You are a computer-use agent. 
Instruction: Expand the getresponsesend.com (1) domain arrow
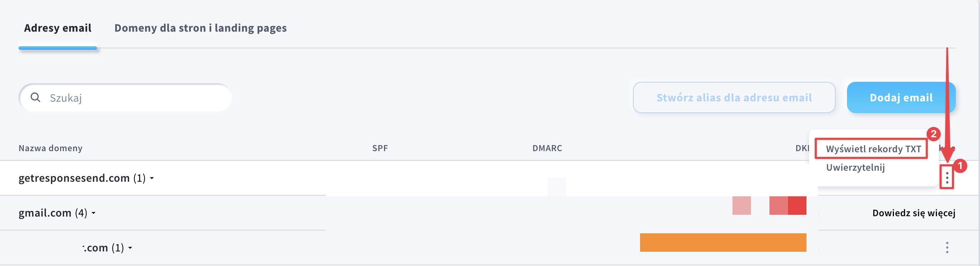tap(152, 178)
